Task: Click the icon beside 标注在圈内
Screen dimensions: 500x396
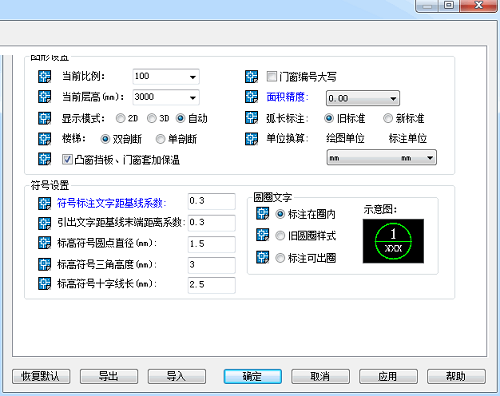Action: click(x=262, y=214)
